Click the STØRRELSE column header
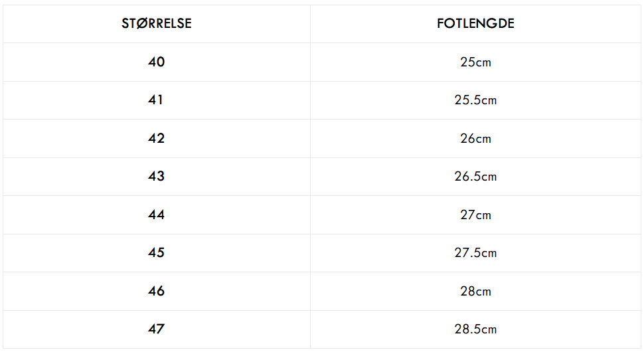This screenshot has height=352, width=644. (x=157, y=23)
